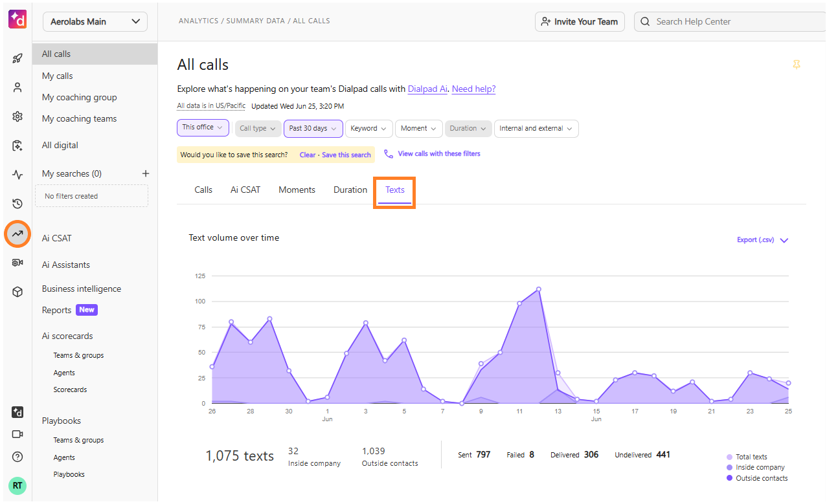The width and height of the screenshot is (827, 504).
Task: Open Teams & groups under Ai scorecards
Action: (x=78, y=355)
